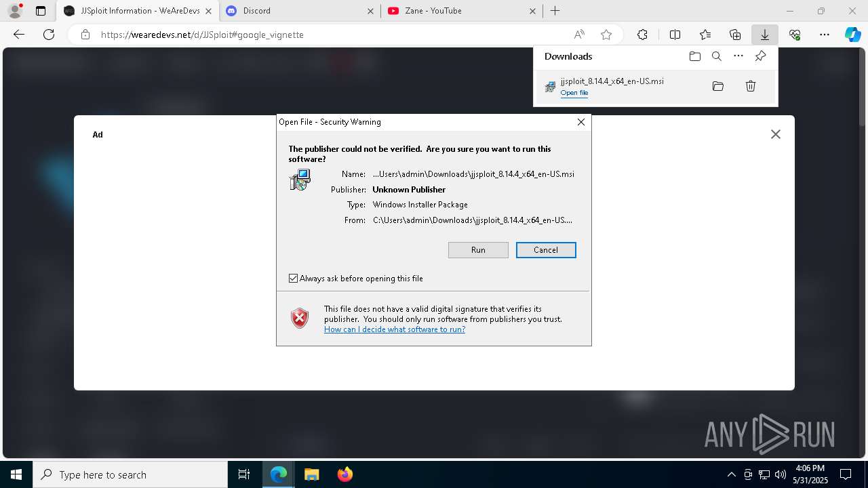The width and height of the screenshot is (868, 488).
Task: Open more options in Downloads panel
Action: click(738, 56)
